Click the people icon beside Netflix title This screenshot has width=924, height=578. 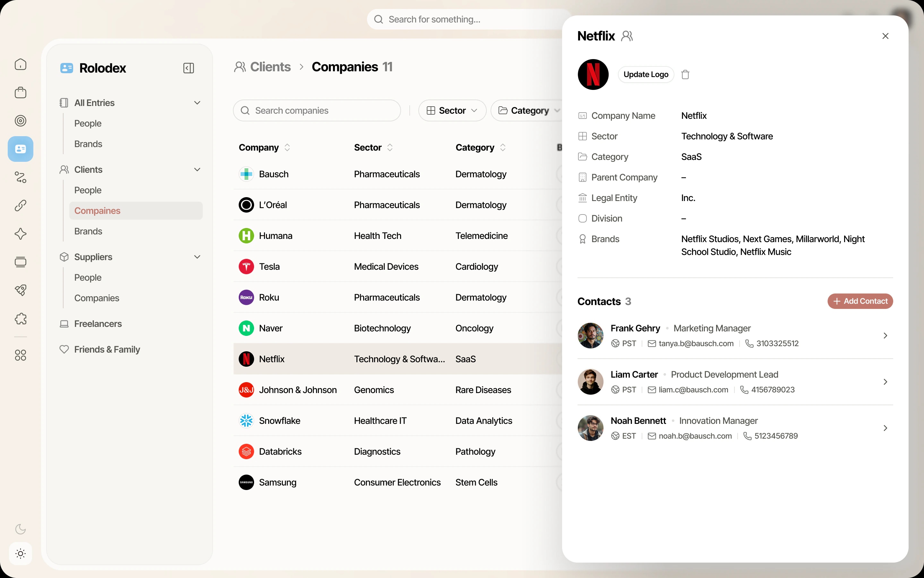click(627, 36)
